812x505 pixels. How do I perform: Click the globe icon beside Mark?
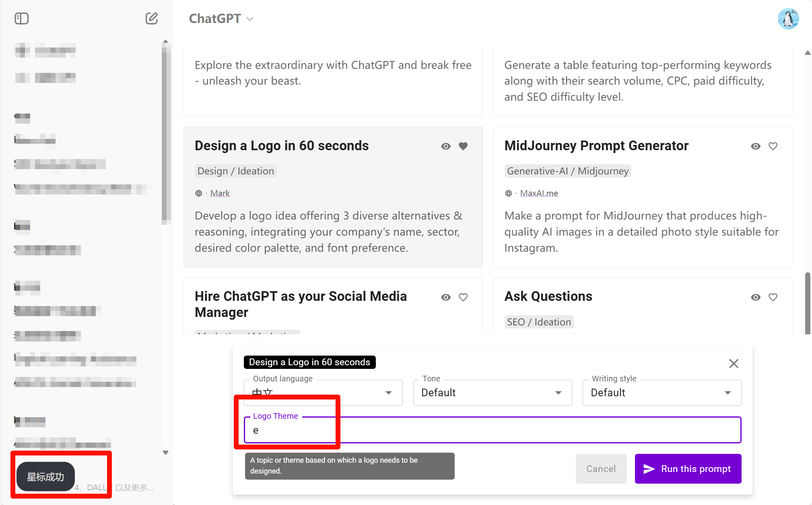pyautogui.click(x=199, y=193)
